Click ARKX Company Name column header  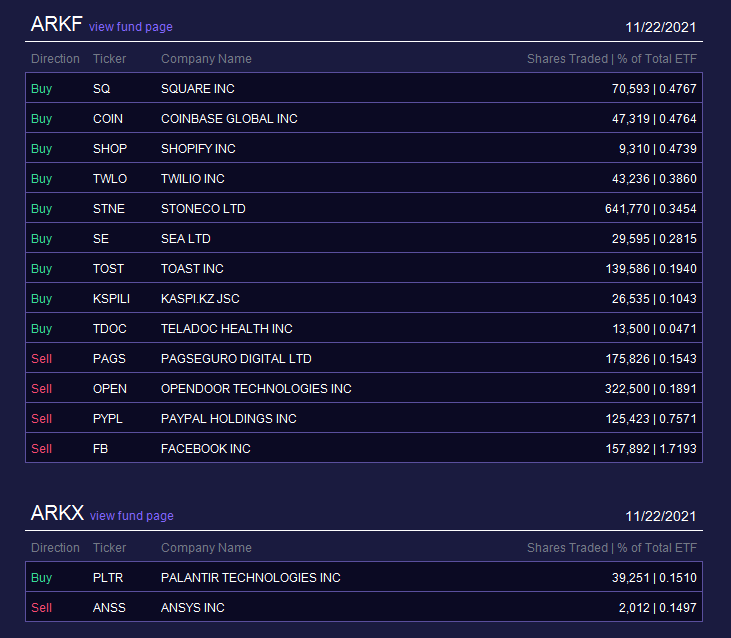coord(206,548)
